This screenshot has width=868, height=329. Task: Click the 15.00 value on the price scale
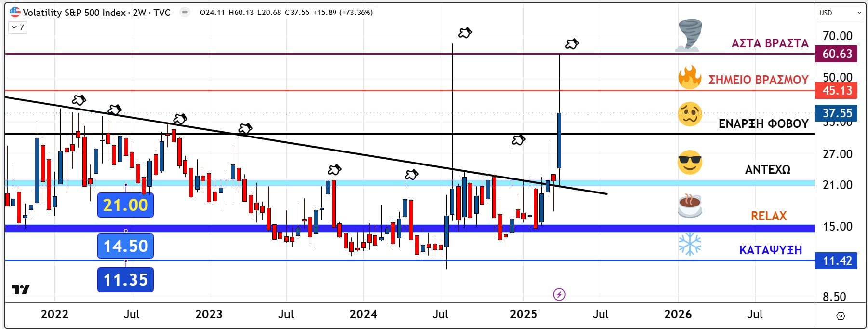pyautogui.click(x=837, y=226)
